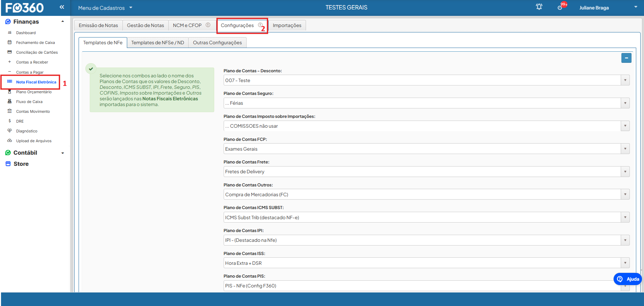The width and height of the screenshot is (644, 306).
Task: Open the Plano de Contas Desconto dropdown arrow
Action: [x=625, y=80]
